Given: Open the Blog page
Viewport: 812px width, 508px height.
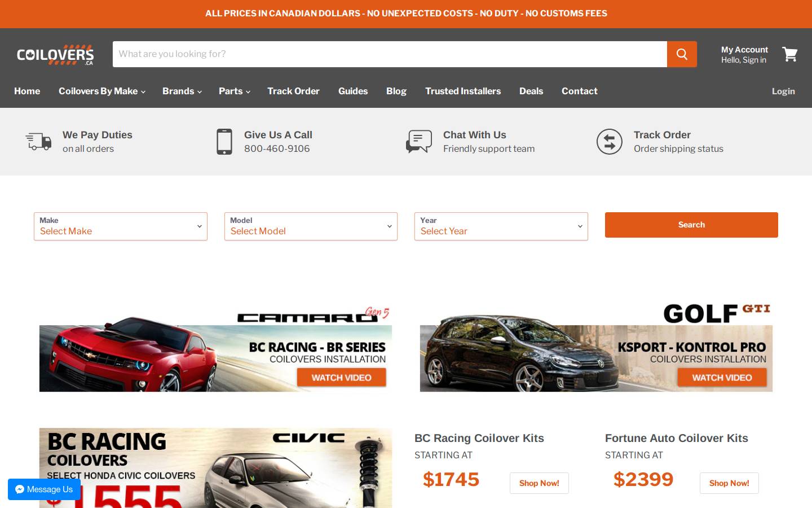Looking at the screenshot, I should [x=396, y=91].
